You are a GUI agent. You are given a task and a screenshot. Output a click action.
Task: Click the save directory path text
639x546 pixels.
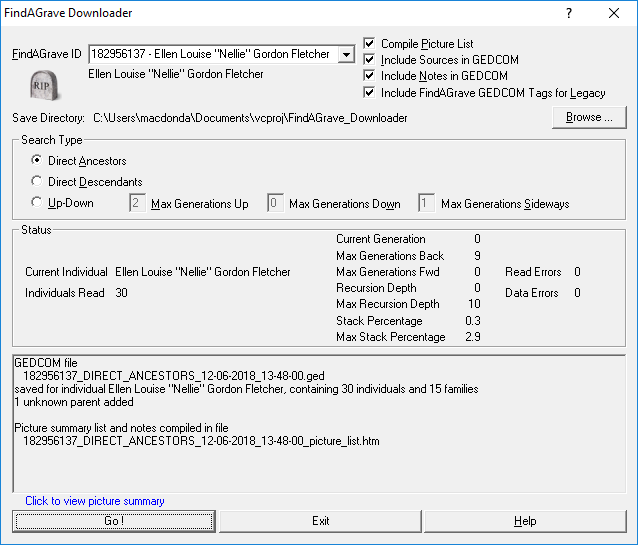[250, 118]
